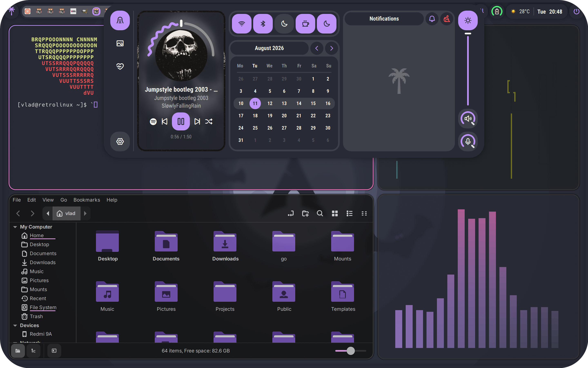Open the Edit menu
The image size is (588, 368).
click(32, 200)
